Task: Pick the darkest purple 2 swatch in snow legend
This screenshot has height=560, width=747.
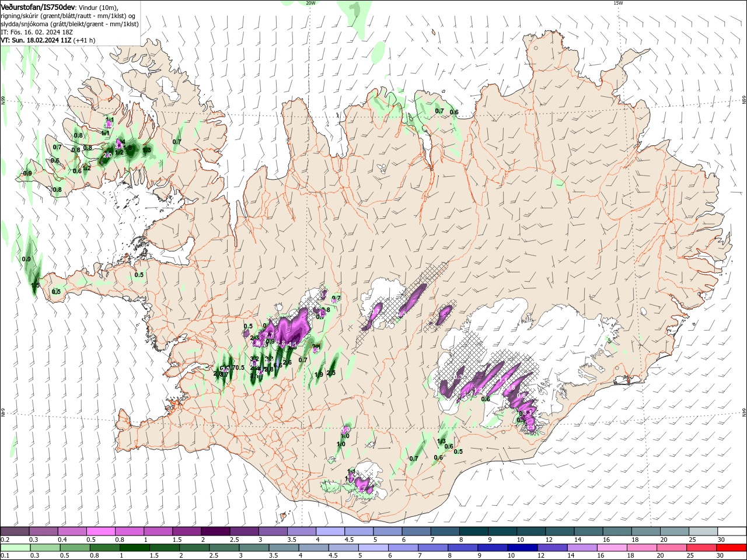Action: point(215,531)
